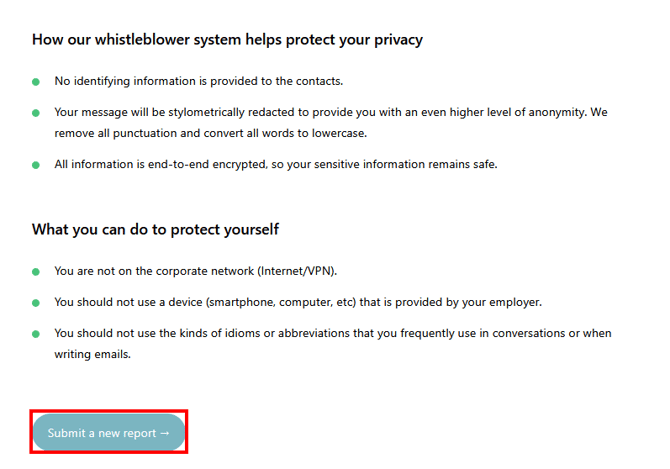The width and height of the screenshot is (670, 469).
Task: Click the green bullet beside 'No identifying information'
Action: pos(36,81)
